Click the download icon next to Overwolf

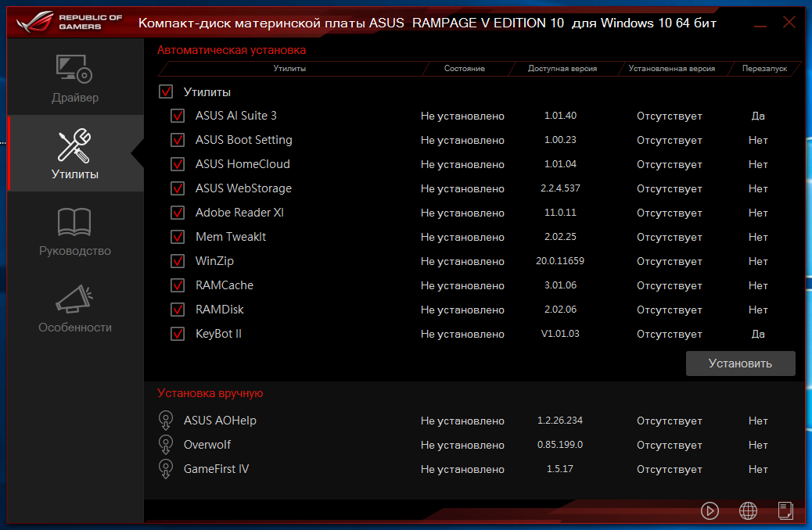pos(165,445)
